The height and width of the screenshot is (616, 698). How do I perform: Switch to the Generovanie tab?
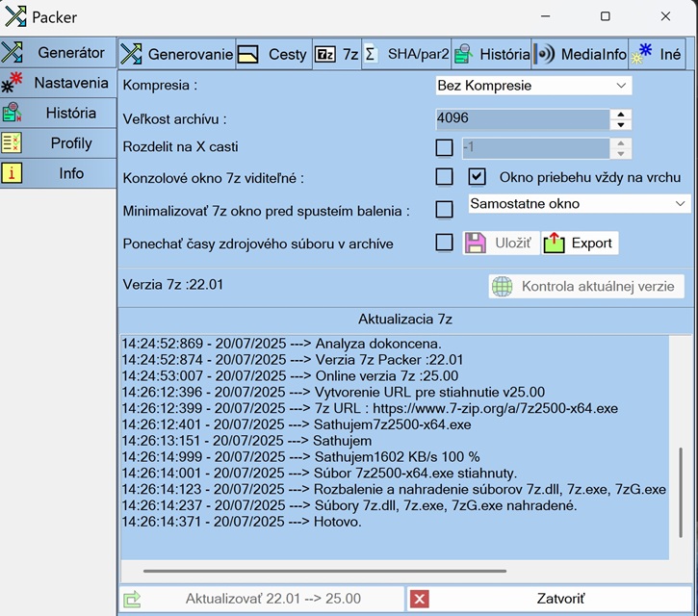(177, 54)
